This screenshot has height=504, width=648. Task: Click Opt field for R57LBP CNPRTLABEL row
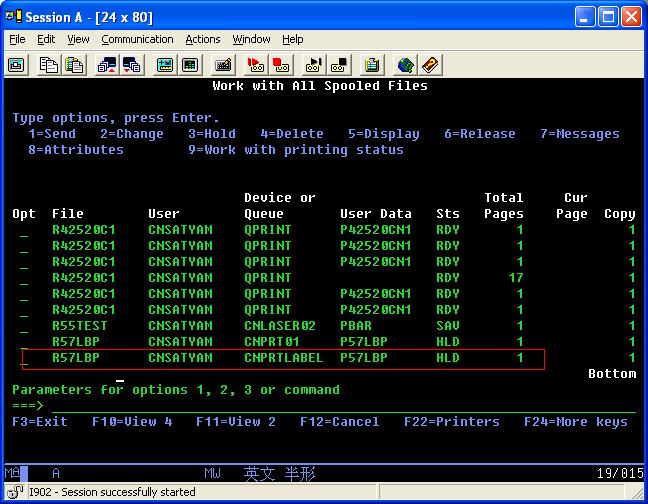[x=24, y=359]
